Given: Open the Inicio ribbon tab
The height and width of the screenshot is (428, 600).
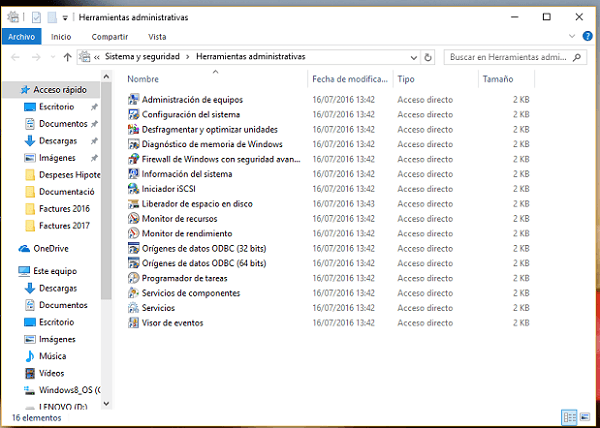Looking at the screenshot, I should (61, 37).
